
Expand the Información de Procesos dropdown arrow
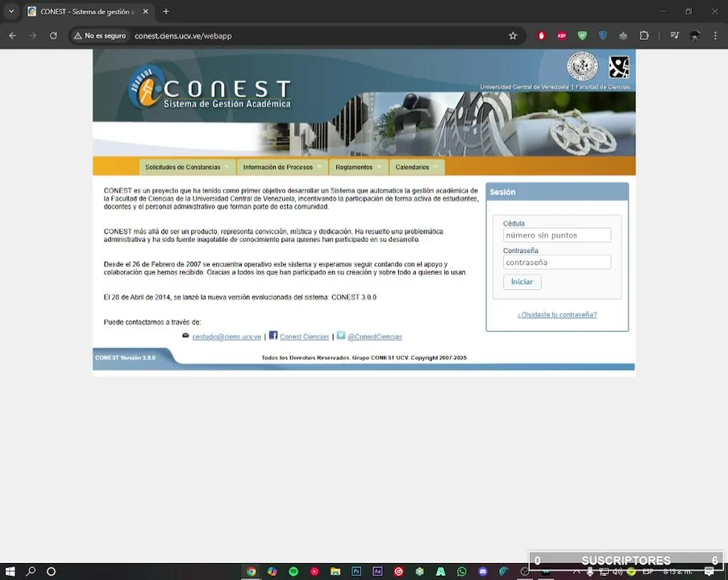(319, 167)
